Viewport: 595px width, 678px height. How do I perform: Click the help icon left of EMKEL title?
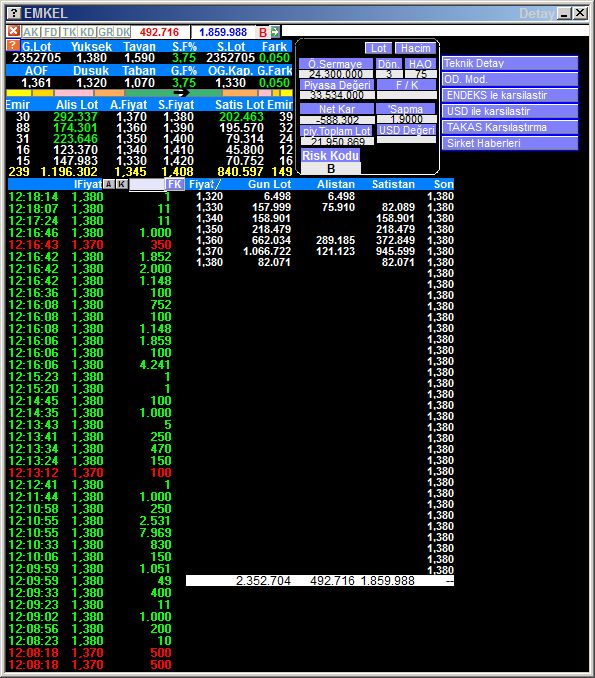14,13
